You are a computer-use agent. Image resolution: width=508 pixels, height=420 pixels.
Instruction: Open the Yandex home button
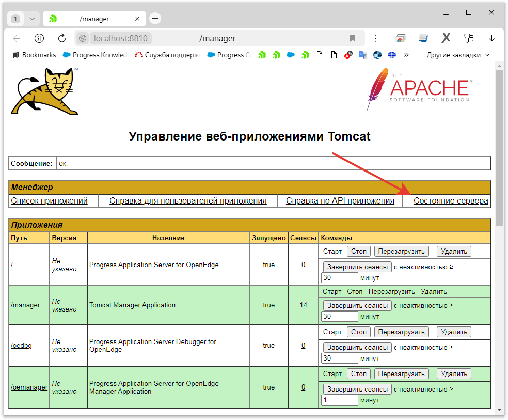[x=39, y=39]
